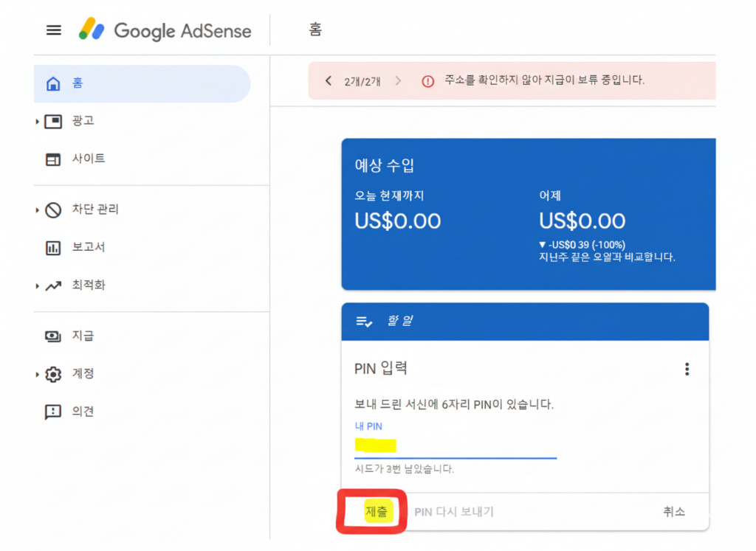
Task: Open the hamburger main menu
Action: [x=54, y=30]
